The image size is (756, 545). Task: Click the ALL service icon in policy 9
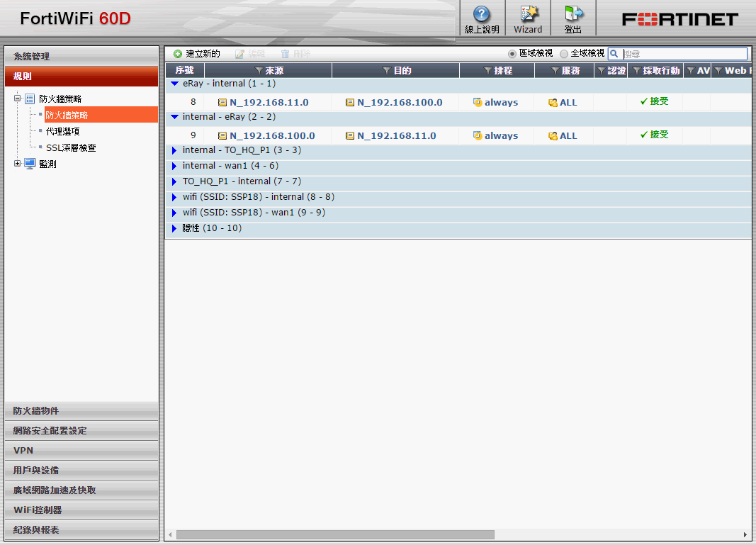(553, 135)
